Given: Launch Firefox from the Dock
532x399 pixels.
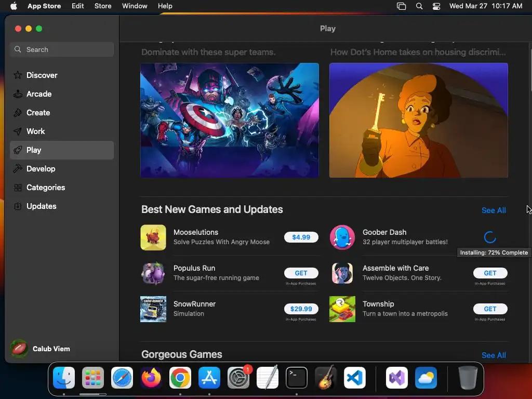Looking at the screenshot, I should 151,378.
